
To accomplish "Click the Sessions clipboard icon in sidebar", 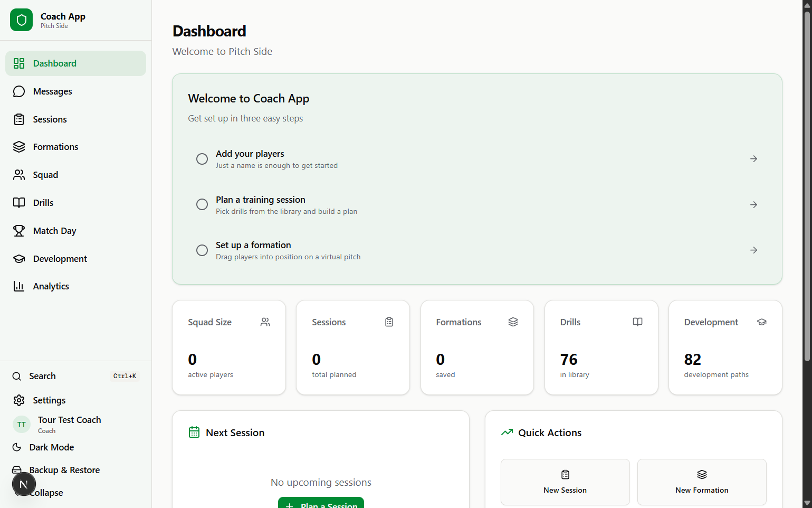I will pos(19,119).
